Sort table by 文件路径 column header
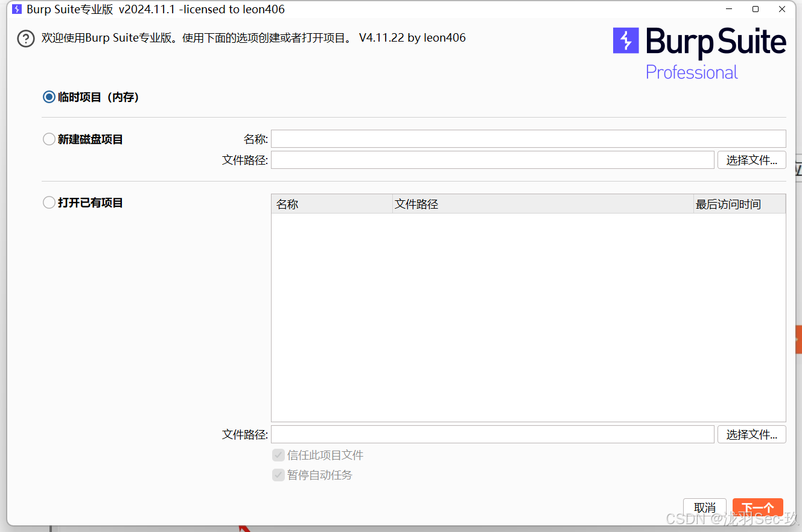This screenshot has width=802, height=532. [x=543, y=204]
